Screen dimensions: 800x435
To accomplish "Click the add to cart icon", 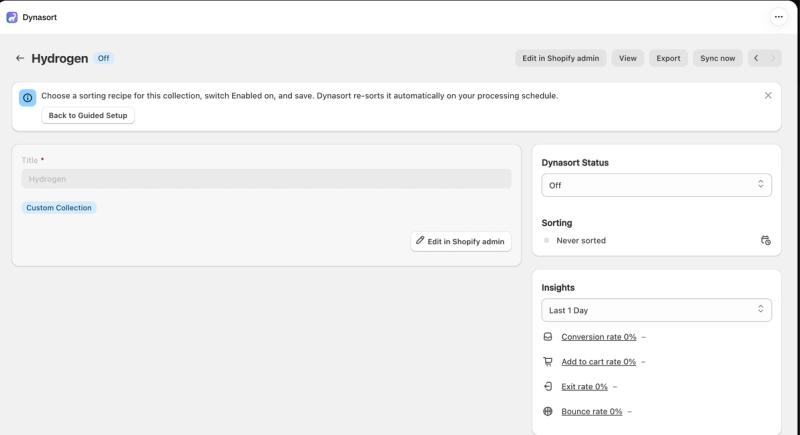I will [x=547, y=362].
